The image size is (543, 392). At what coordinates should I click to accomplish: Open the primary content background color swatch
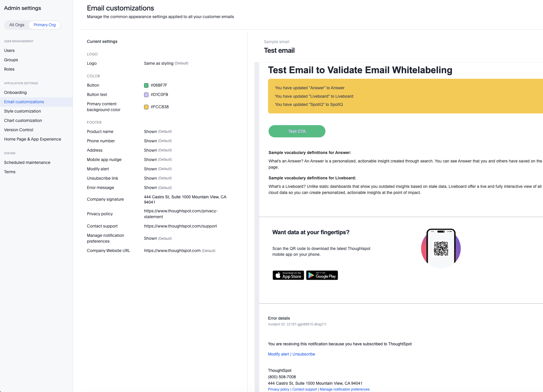(x=147, y=107)
